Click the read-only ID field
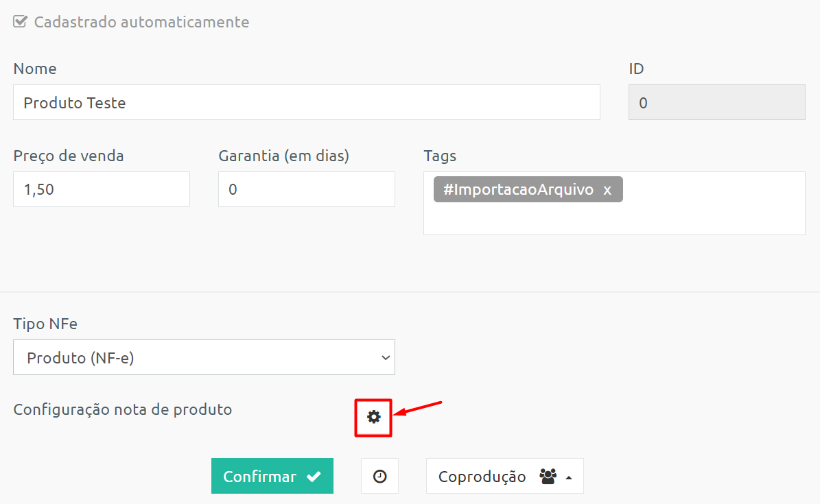Image resolution: width=820 pixels, height=504 pixels. (x=717, y=102)
